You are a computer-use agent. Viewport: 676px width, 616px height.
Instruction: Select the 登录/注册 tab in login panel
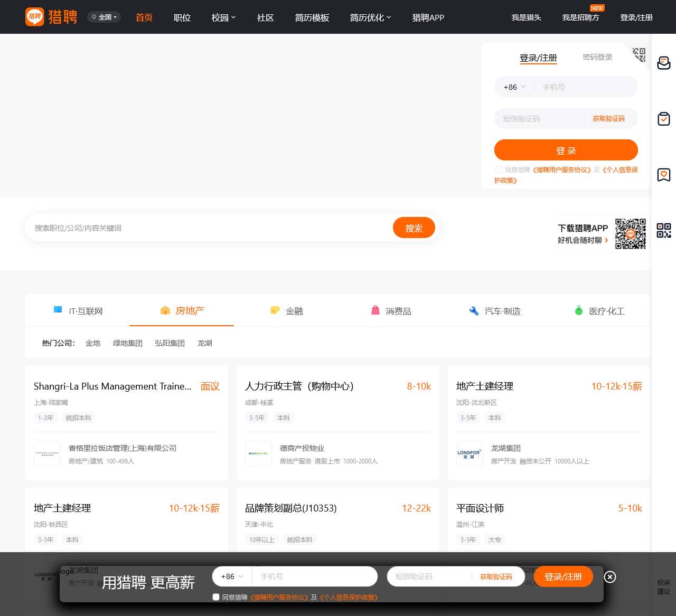point(538,58)
